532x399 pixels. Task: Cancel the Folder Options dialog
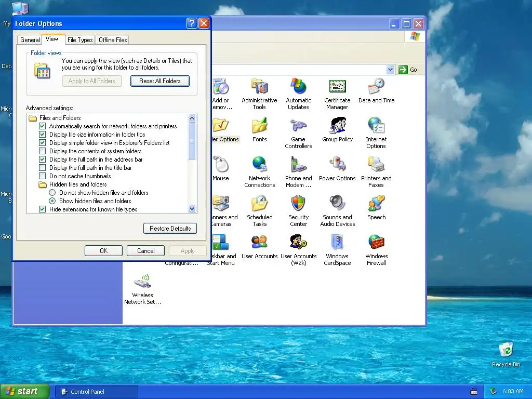(x=145, y=251)
